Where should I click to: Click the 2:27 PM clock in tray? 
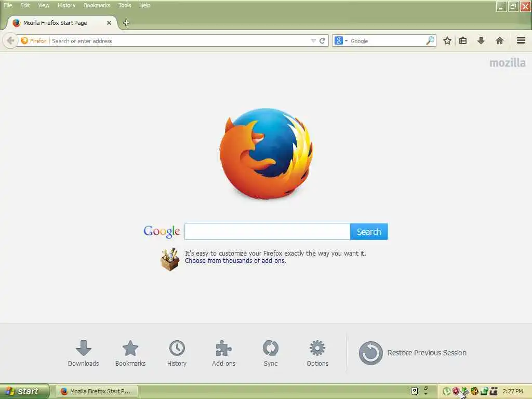coord(513,391)
